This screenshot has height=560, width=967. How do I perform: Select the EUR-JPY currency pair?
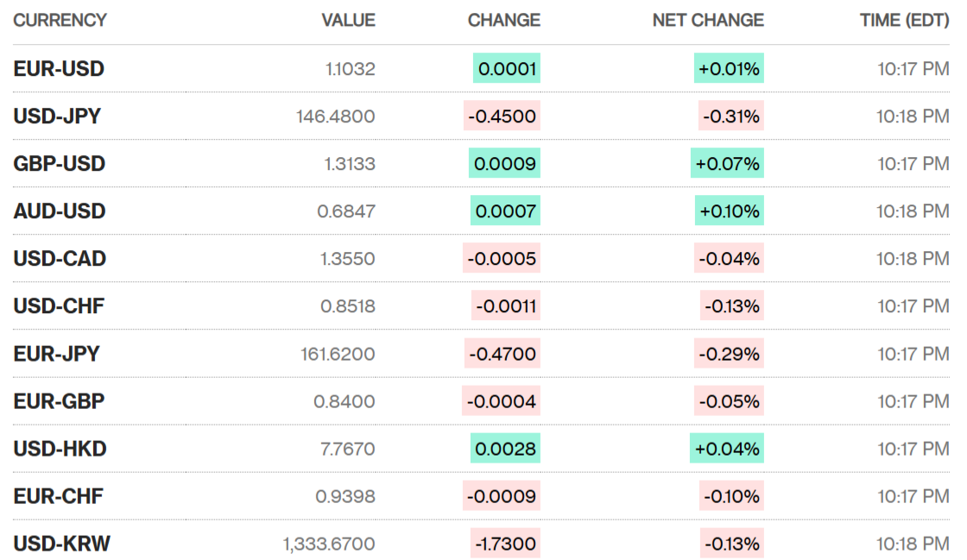tap(56, 354)
